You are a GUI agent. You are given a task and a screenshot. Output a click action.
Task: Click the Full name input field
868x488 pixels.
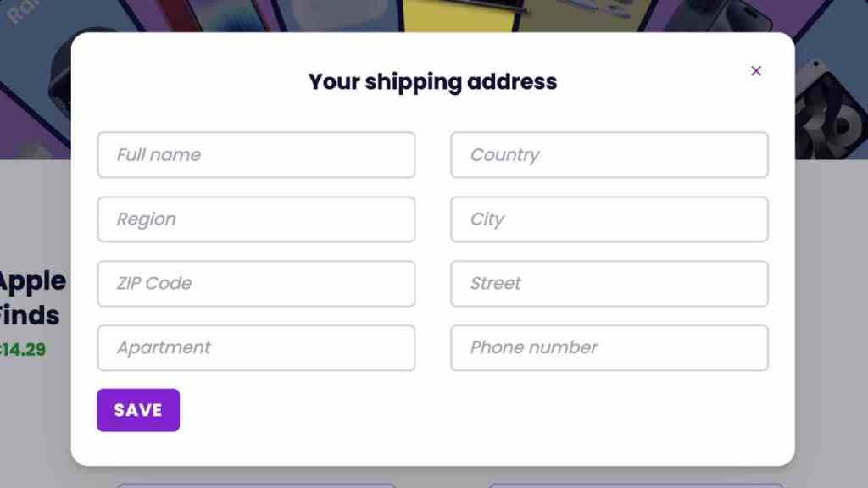(x=256, y=155)
